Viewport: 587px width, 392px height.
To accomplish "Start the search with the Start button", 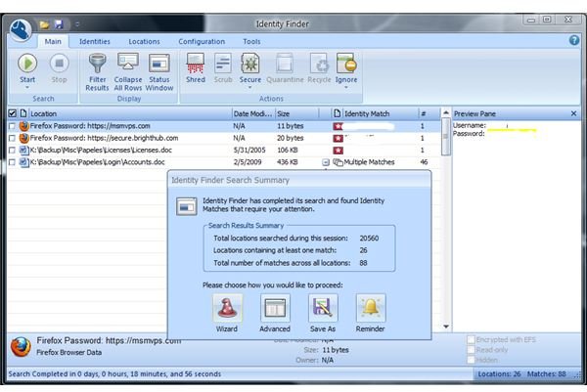I will 27,68.
